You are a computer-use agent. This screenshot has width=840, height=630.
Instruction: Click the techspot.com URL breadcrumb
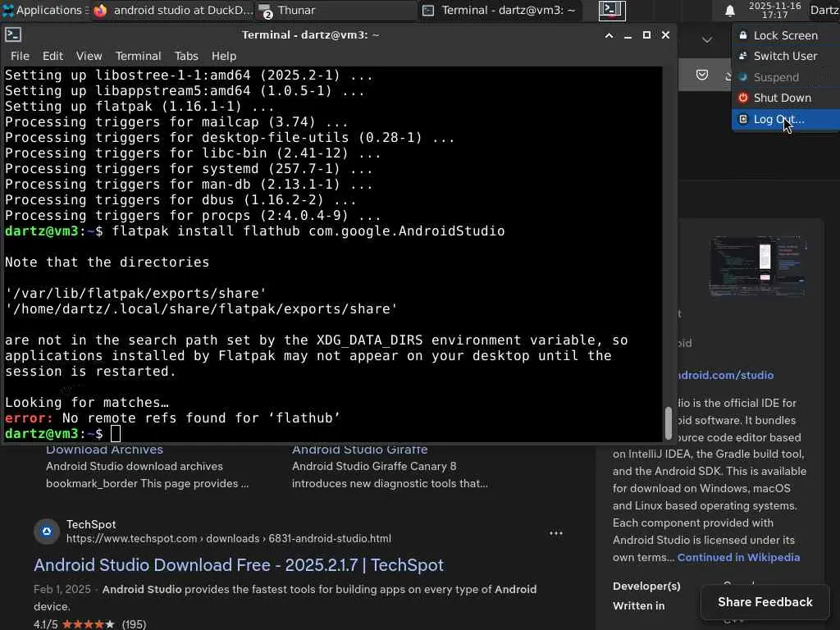[229, 538]
